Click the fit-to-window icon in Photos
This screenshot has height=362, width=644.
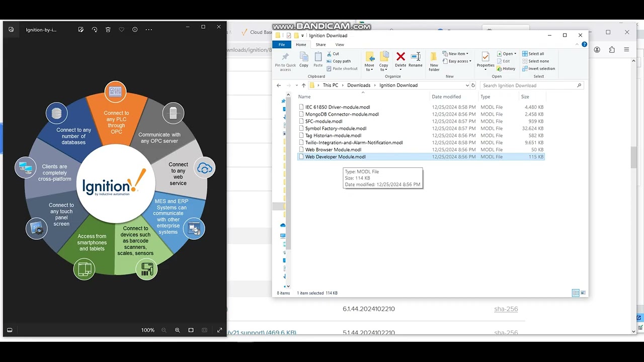click(191, 330)
